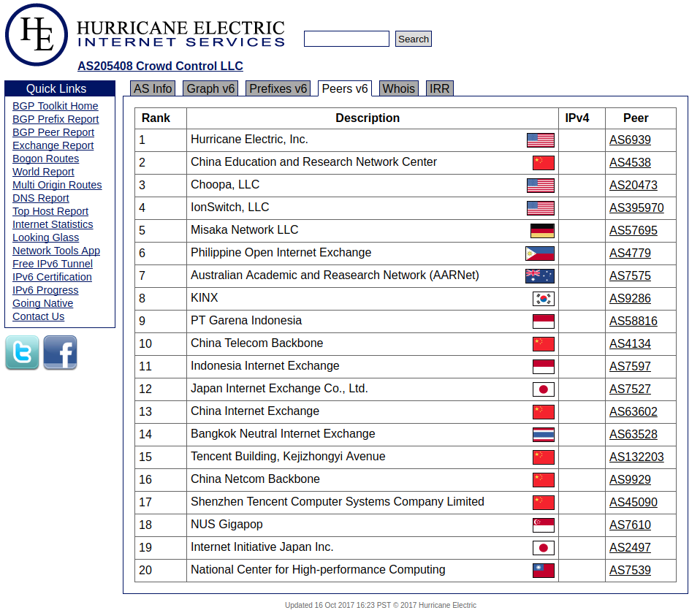
Task: Open the Graph v6 tab
Action: 210,88
